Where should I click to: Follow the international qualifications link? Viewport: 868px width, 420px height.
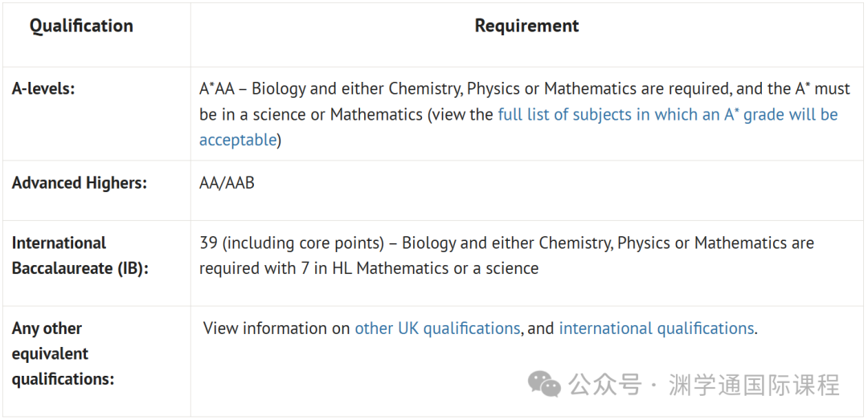[657, 328]
